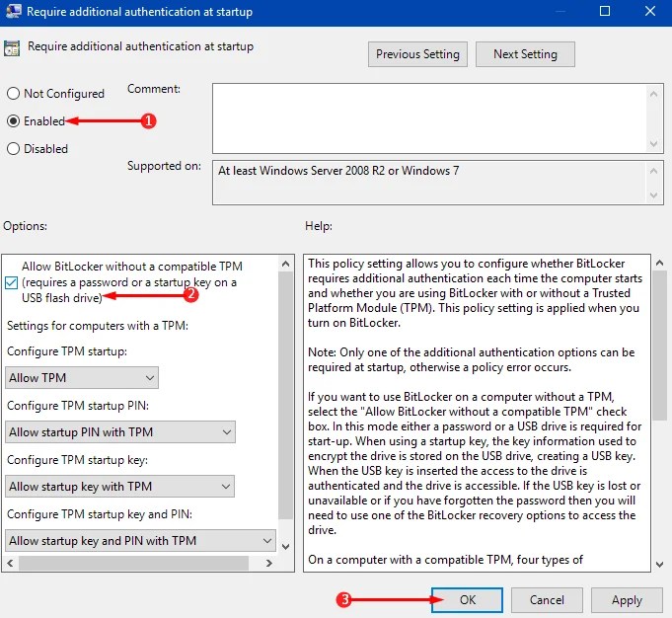Click Options pane scroll up arrow
This screenshot has height=618, width=672.
[x=286, y=264]
